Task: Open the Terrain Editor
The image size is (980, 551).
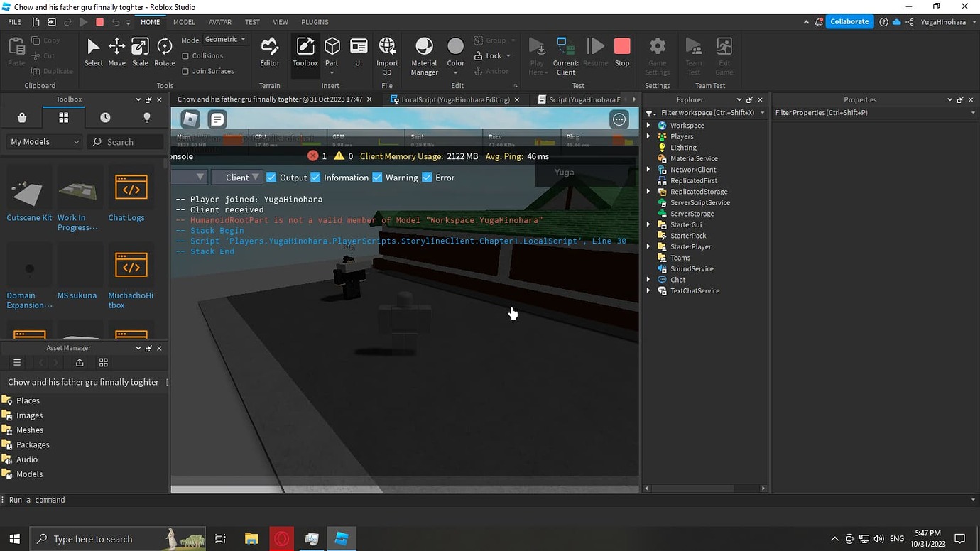Action: pos(269,53)
